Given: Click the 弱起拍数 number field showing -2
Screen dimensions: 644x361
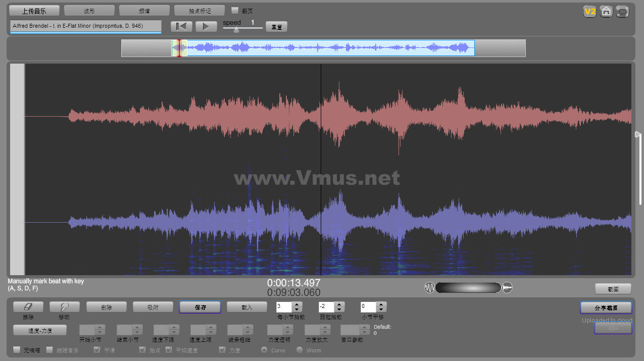Looking at the screenshot, I should pos(327,307).
